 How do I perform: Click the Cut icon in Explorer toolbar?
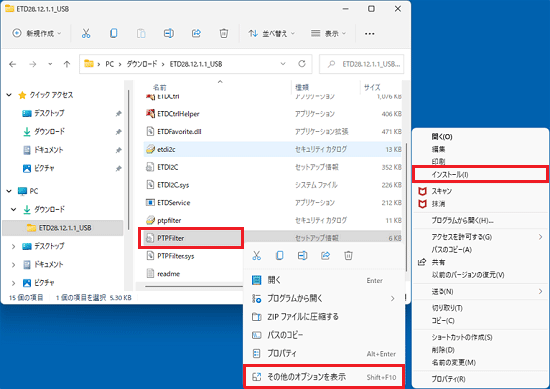coord(86,33)
